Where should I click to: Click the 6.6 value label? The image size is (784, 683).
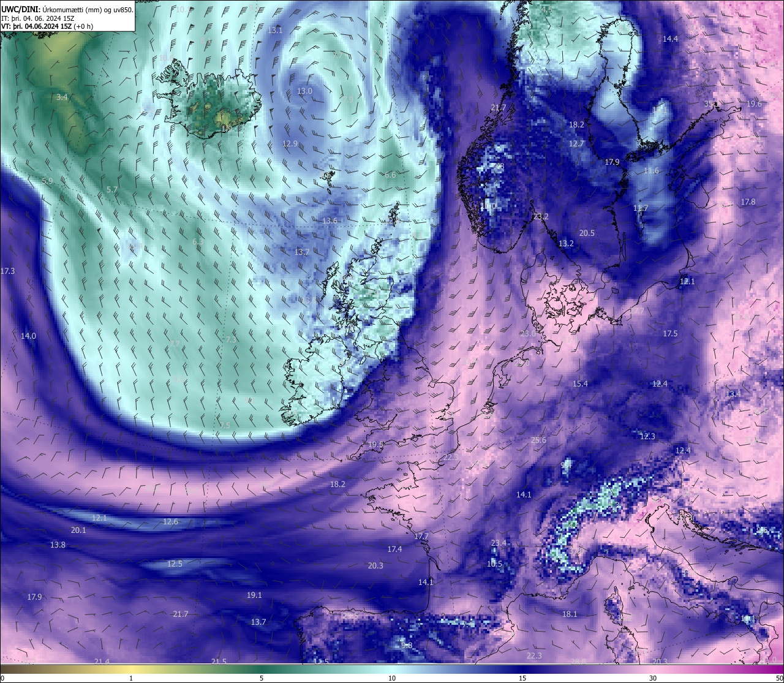(390, 175)
